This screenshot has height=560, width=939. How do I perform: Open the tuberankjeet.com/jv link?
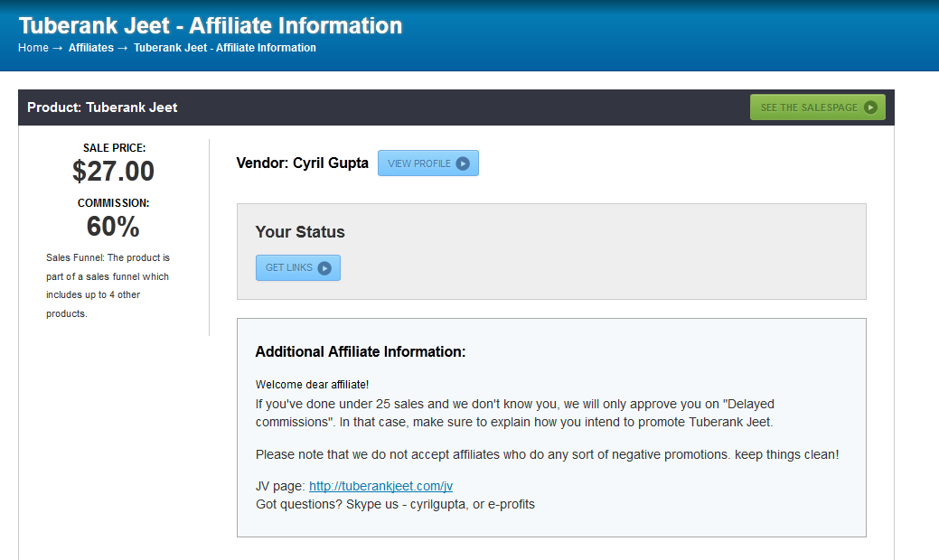pyautogui.click(x=380, y=486)
